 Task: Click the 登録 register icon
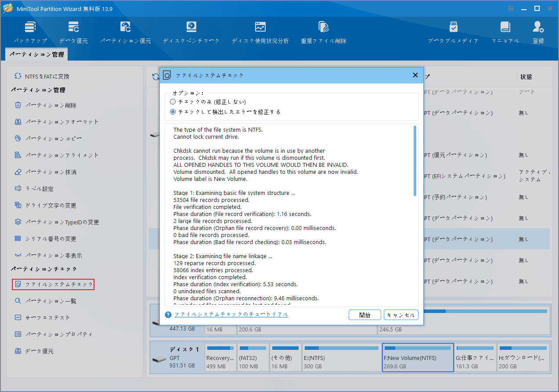click(x=538, y=32)
